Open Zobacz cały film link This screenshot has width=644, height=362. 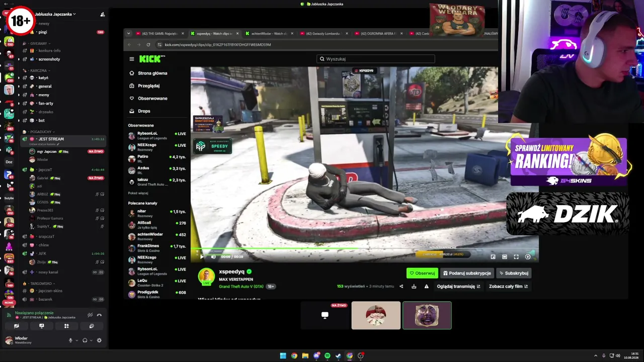point(508,287)
